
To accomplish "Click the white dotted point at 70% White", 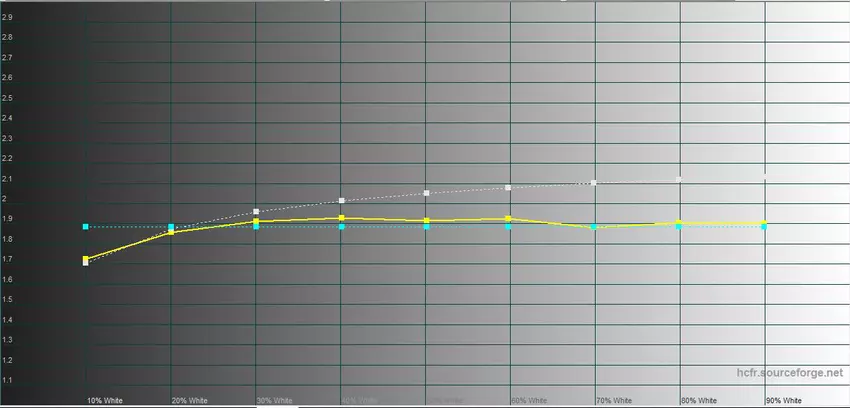I will pyautogui.click(x=594, y=183).
